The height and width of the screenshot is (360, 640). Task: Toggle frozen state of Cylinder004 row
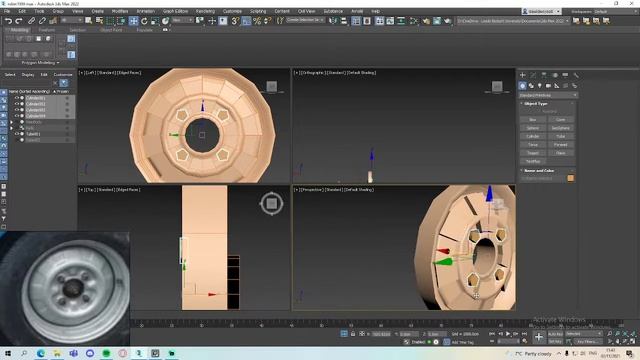point(67,116)
